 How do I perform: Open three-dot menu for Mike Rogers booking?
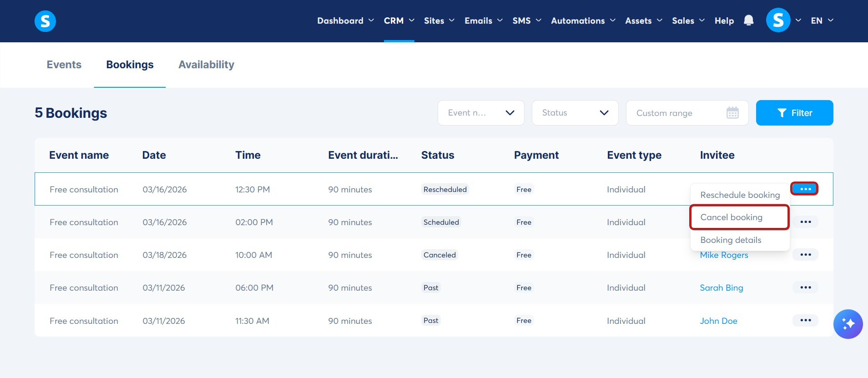(x=805, y=255)
